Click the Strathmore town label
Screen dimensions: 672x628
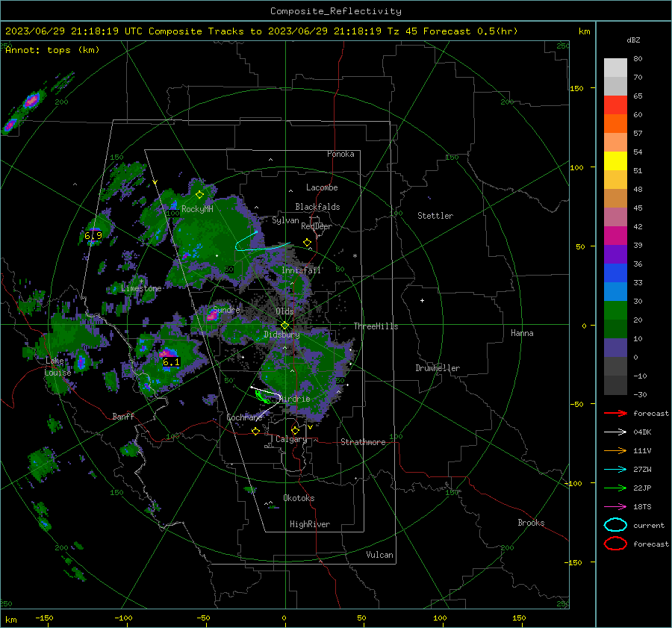(363, 442)
